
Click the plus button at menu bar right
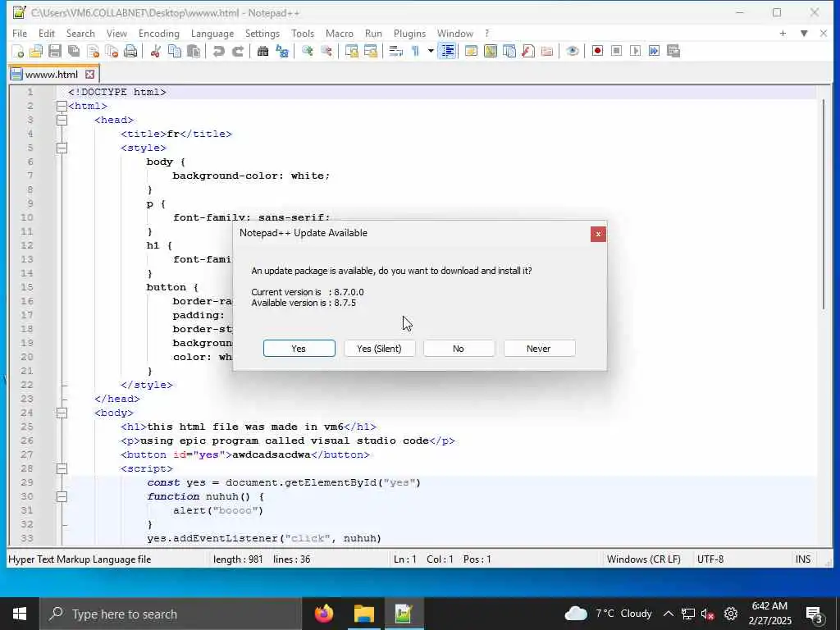783,33
